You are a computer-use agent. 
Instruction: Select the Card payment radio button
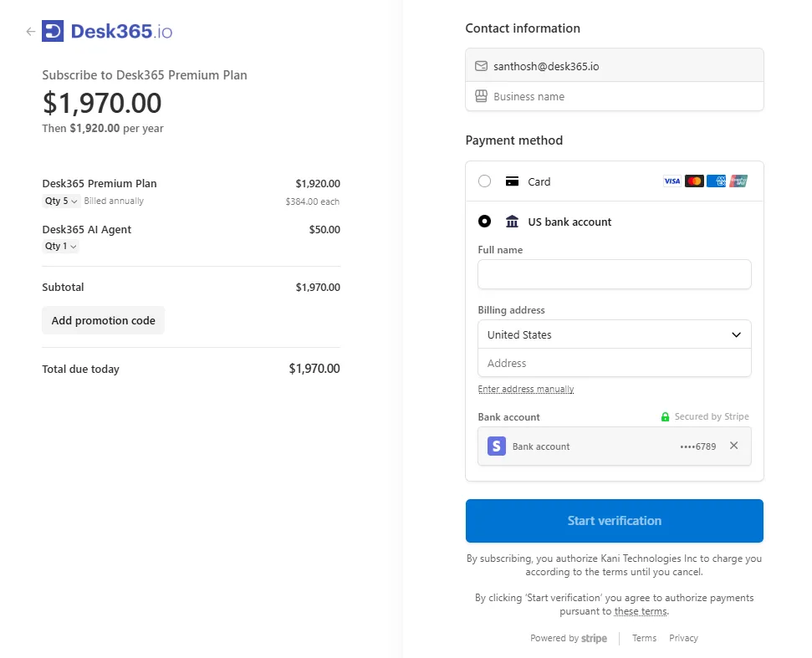point(484,181)
